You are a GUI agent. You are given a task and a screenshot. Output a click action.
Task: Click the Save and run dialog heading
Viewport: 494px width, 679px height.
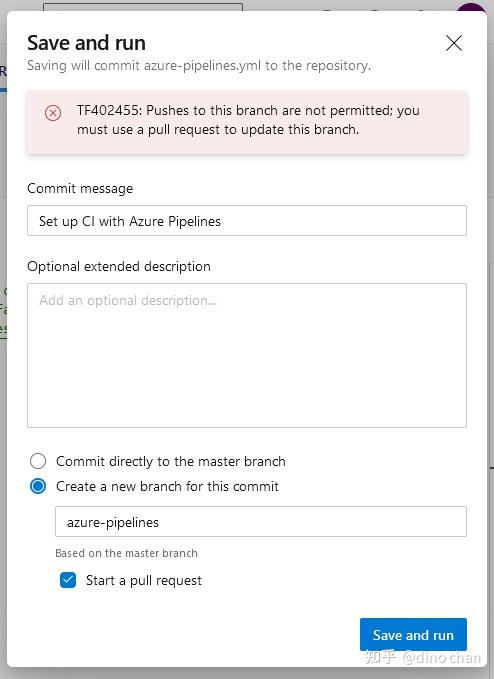(x=86, y=43)
